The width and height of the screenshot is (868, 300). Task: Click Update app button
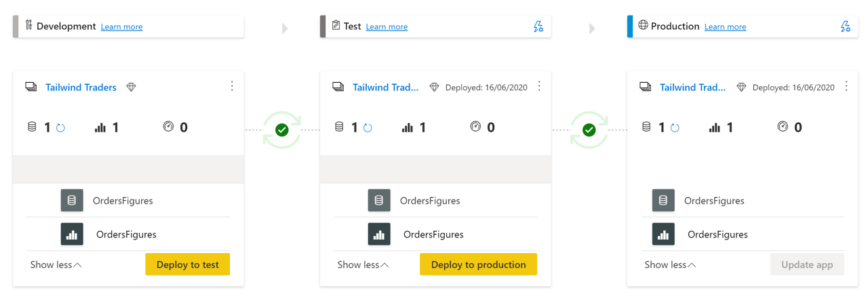[x=807, y=264]
